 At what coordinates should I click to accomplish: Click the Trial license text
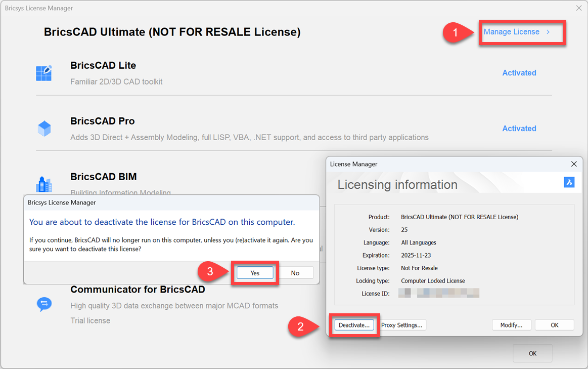[x=91, y=320]
